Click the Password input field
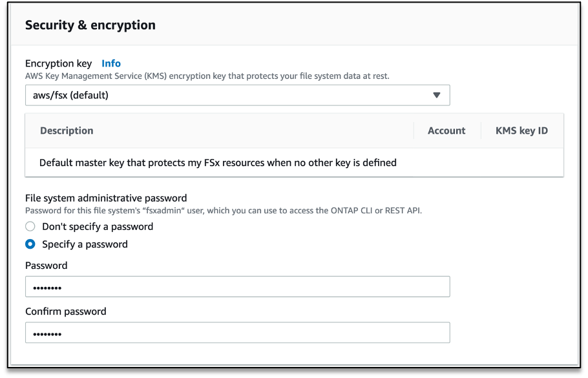Image resolution: width=588 pixels, height=378 pixels. pyautogui.click(x=238, y=286)
